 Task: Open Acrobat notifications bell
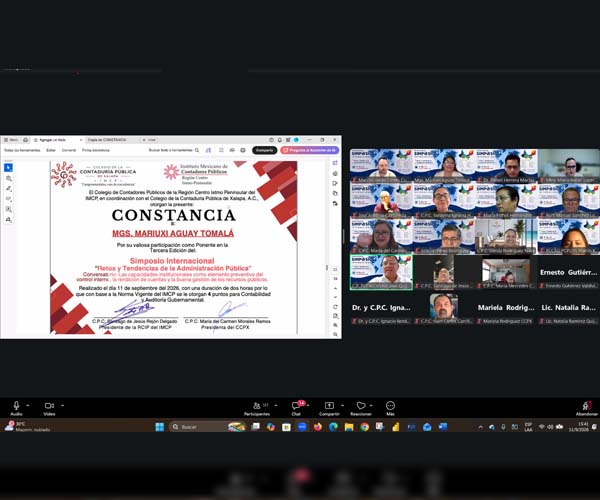[x=280, y=140]
